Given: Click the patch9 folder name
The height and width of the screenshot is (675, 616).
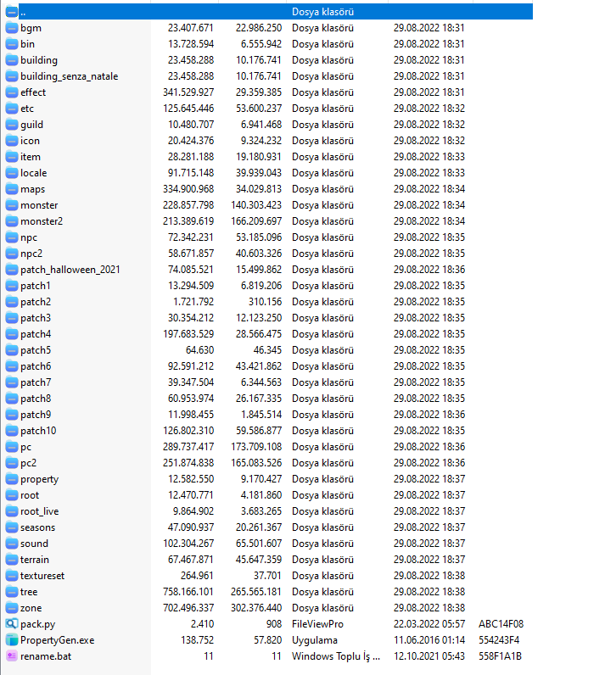Looking at the screenshot, I should [36, 415].
